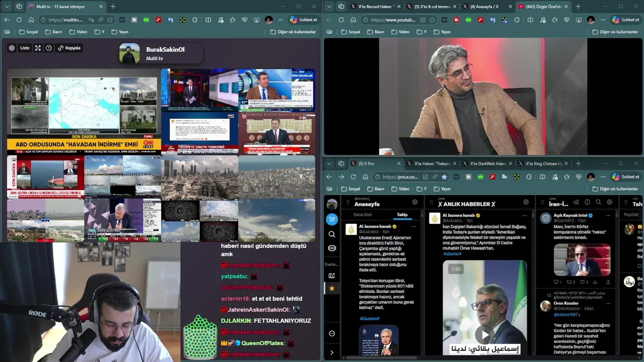Open Sohbet et Copilot in YouTube window
This screenshot has height=362, width=644.
point(625,20)
